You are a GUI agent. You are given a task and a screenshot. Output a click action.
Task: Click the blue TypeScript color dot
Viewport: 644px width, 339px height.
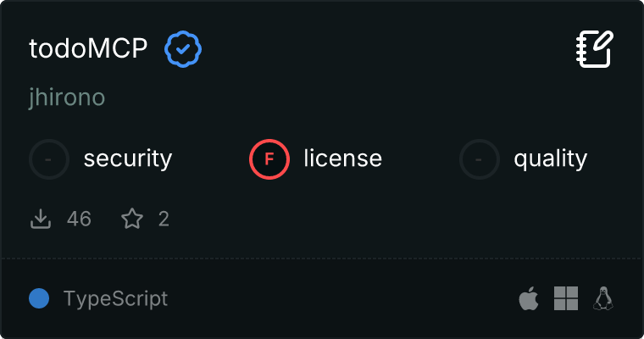(x=38, y=298)
